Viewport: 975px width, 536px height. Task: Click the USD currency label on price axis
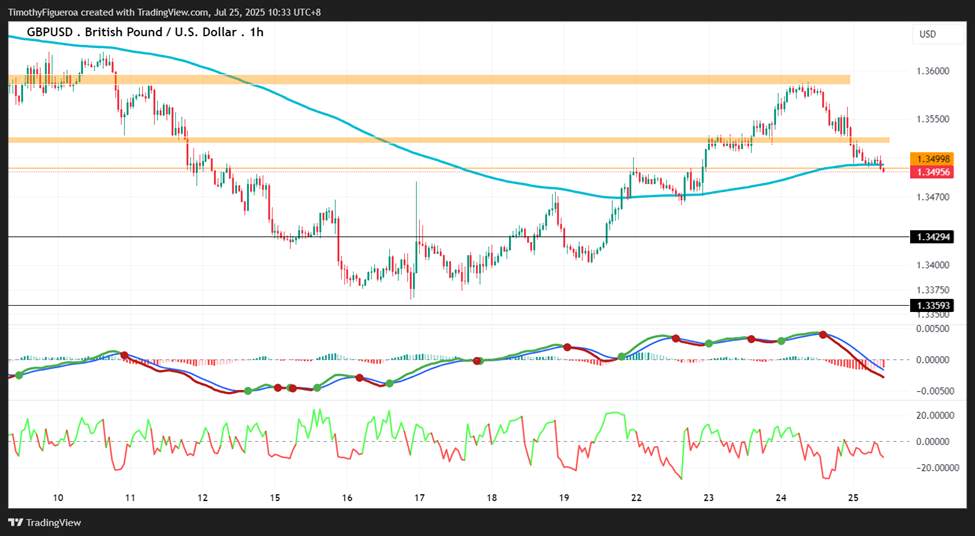[927, 34]
